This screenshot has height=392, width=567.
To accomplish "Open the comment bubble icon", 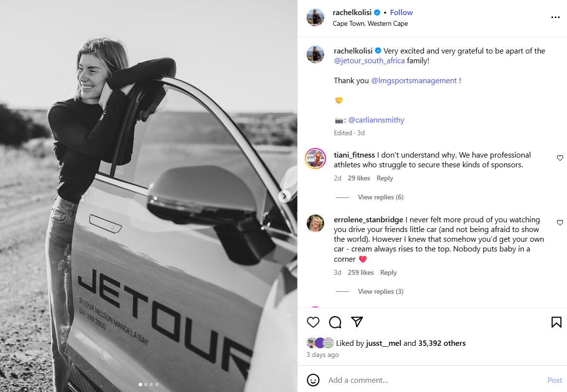I will [x=335, y=322].
